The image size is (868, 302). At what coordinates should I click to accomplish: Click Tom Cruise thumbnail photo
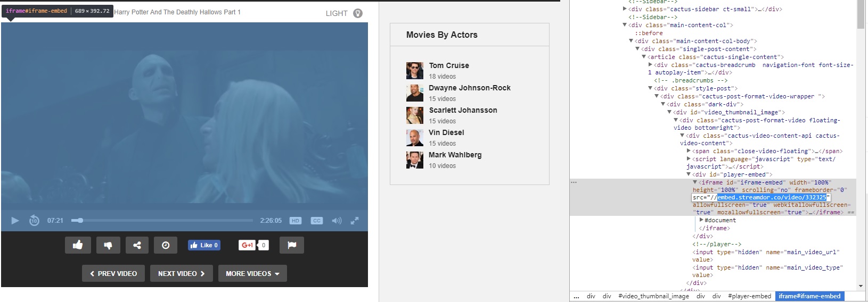coord(415,71)
